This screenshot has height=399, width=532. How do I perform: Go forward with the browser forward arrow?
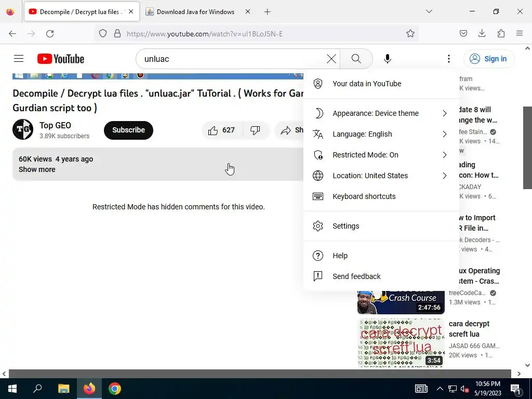[x=31, y=34]
